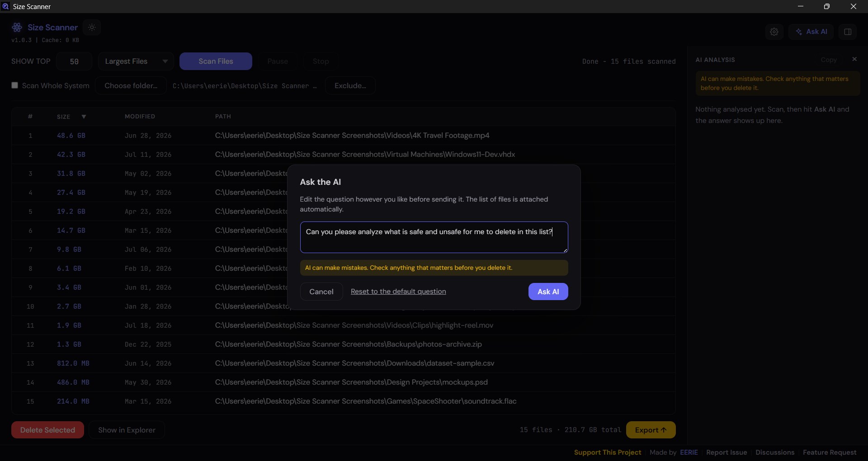
Task: Open settings via the gear icon
Action: (x=774, y=32)
